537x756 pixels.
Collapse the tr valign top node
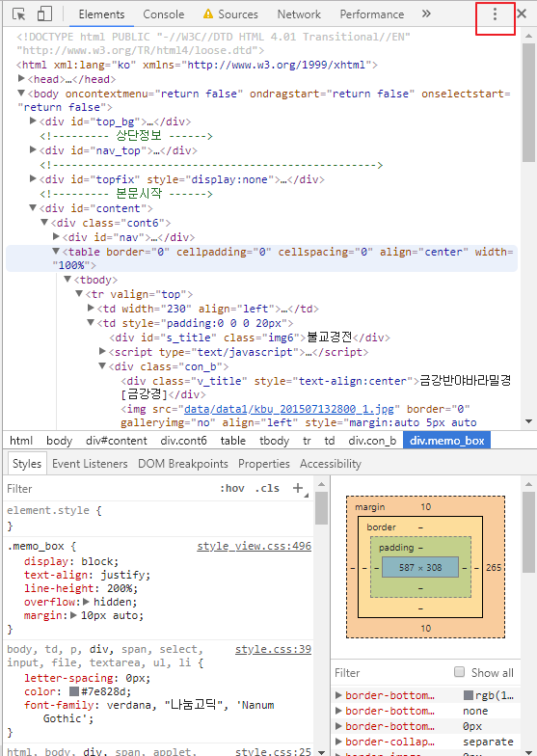[x=79, y=293]
